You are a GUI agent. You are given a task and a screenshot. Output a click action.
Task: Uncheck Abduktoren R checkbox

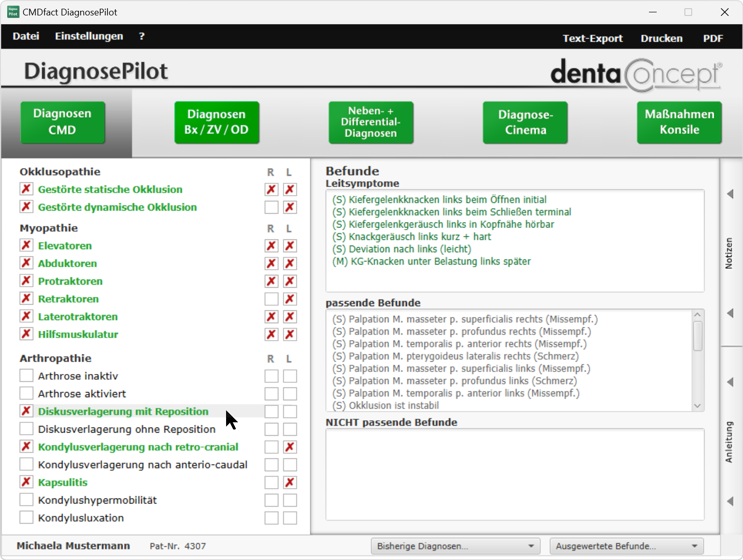(271, 264)
